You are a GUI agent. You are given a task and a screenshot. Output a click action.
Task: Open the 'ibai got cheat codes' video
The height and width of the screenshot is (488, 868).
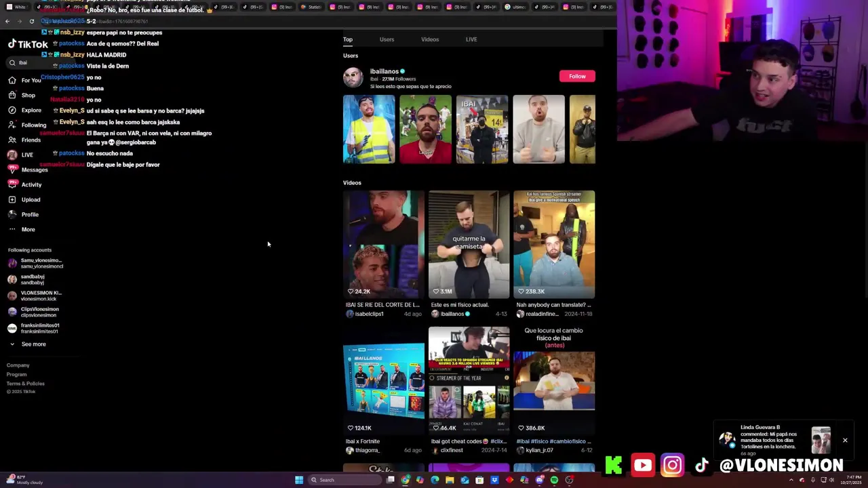point(469,381)
